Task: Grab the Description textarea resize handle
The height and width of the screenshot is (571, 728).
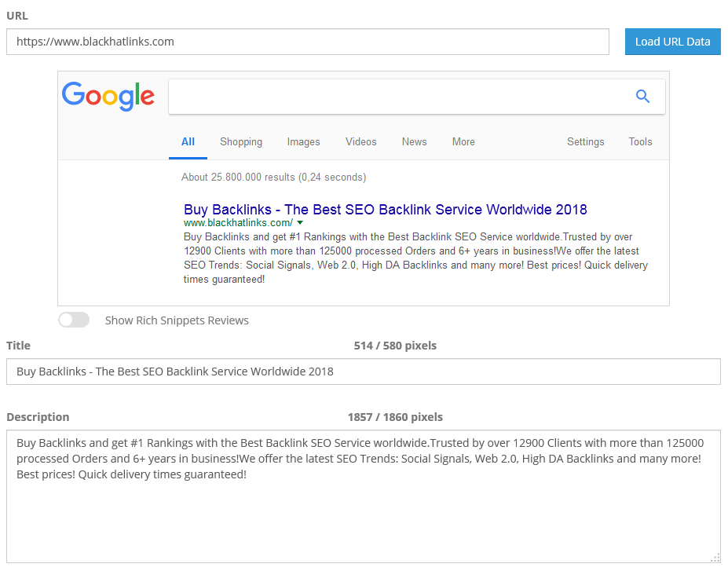Action: click(x=715, y=558)
